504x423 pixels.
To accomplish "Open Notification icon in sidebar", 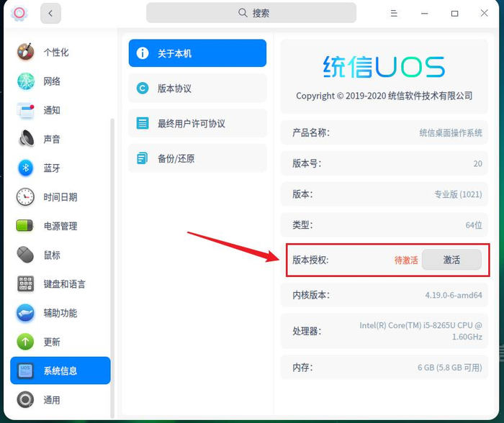I will coord(25,110).
